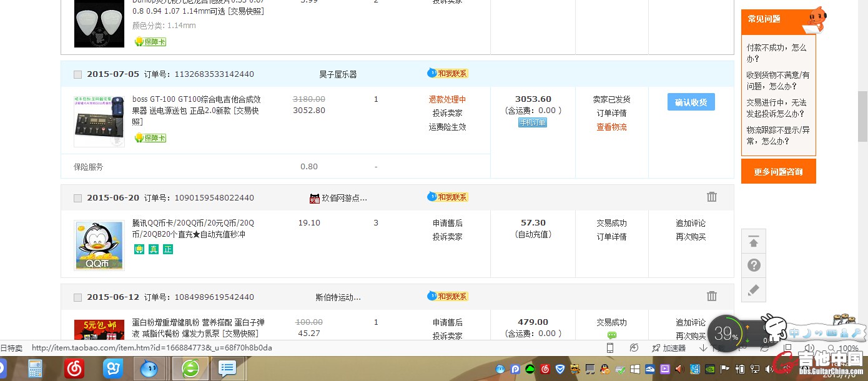Viewport: 868px width, 381px height.
Task: Click the 保障卡 badge on the guitar picks item
Action: click(150, 42)
